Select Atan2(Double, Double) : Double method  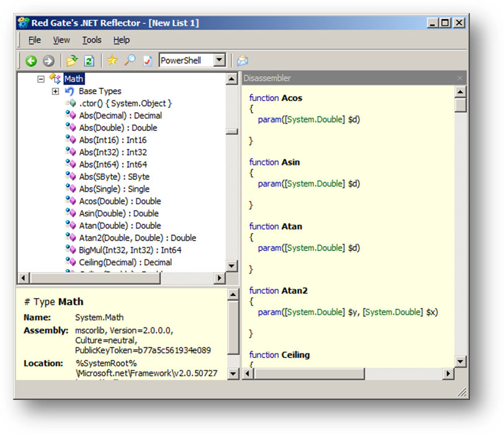[138, 237]
